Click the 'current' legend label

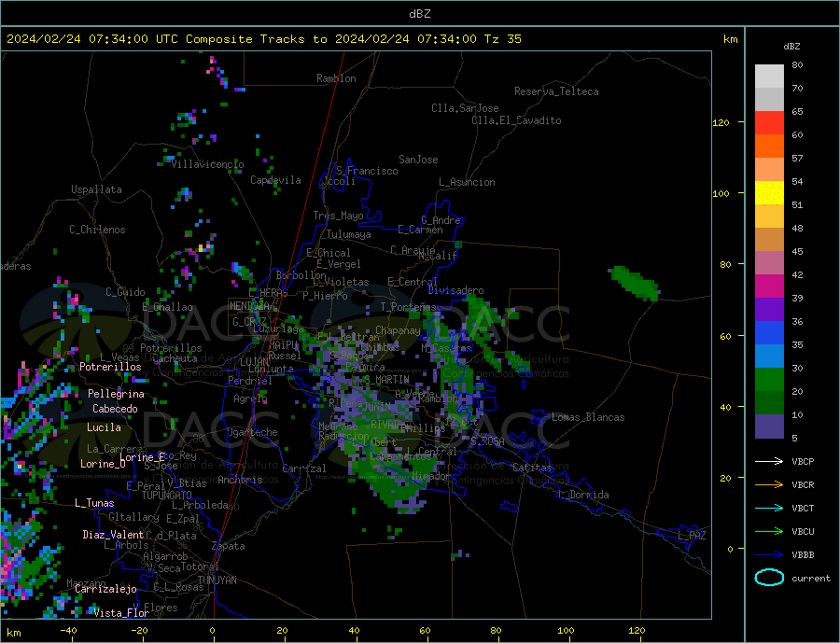811,579
